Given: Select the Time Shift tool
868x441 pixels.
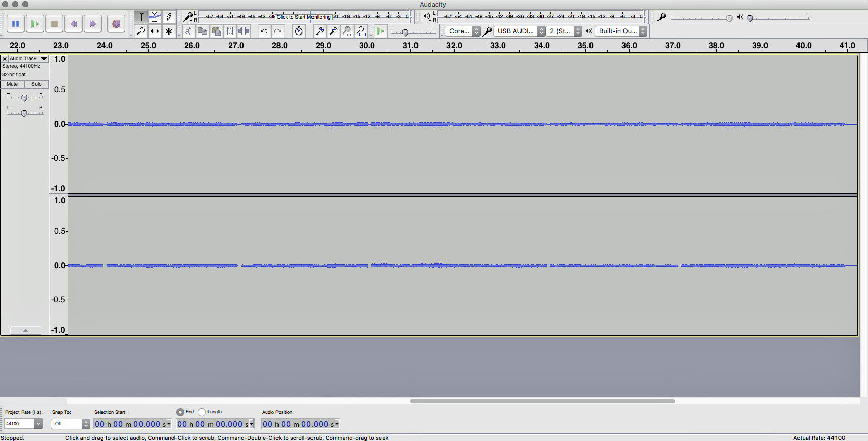Looking at the screenshot, I should 155,31.
